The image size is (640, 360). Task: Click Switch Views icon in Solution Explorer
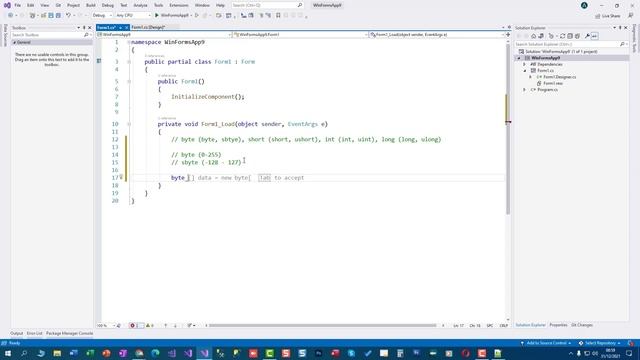pyautogui.click(x=541, y=36)
